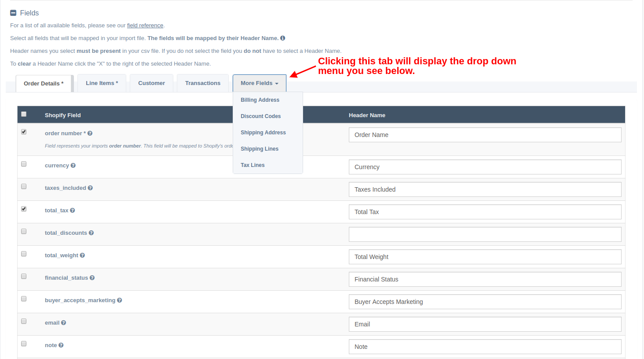The image size is (644, 359).
Task: Click the Fields section title
Action: pyautogui.click(x=29, y=13)
